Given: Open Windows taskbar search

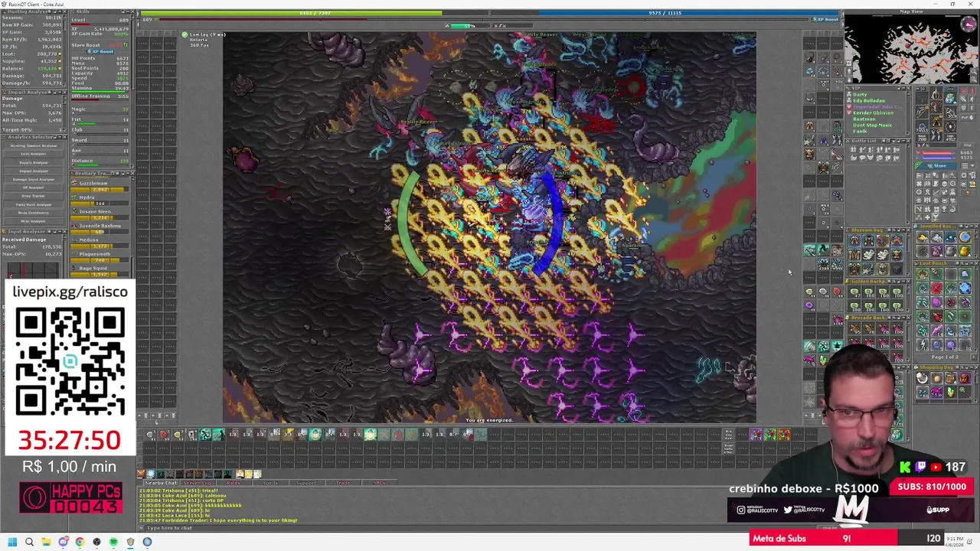Looking at the screenshot, I should [29, 542].
